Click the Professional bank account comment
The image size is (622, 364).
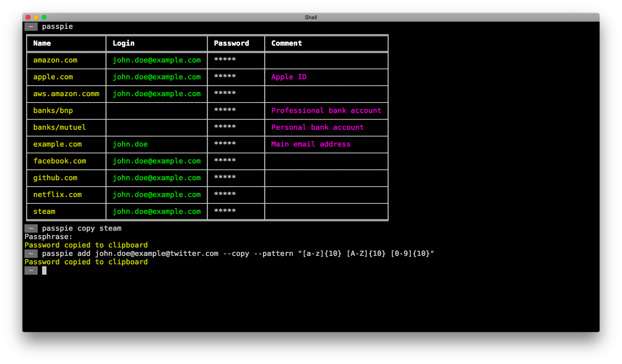point(326,111)
